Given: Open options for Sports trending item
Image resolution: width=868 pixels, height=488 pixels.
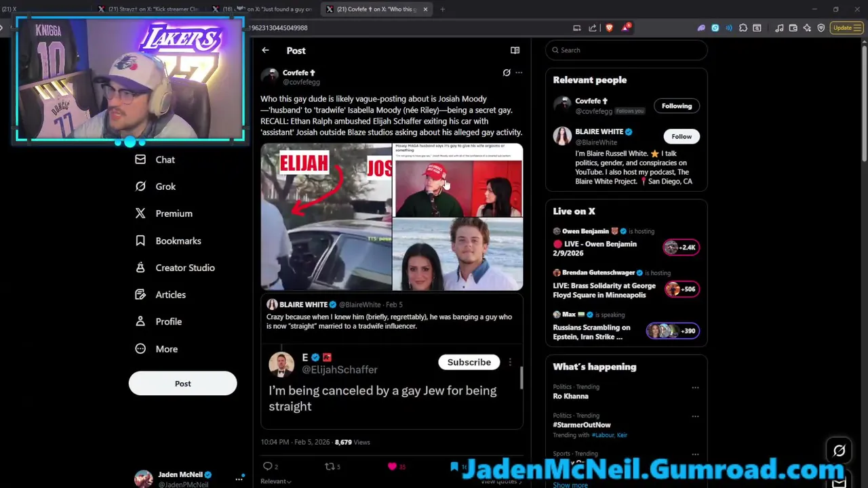Looking at the screenshot, I should (695, 454).
